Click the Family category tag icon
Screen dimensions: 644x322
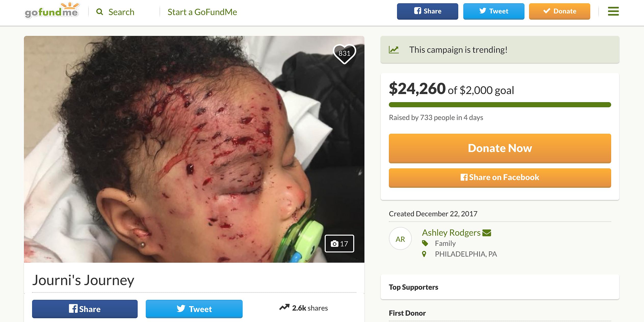[425, 243]
